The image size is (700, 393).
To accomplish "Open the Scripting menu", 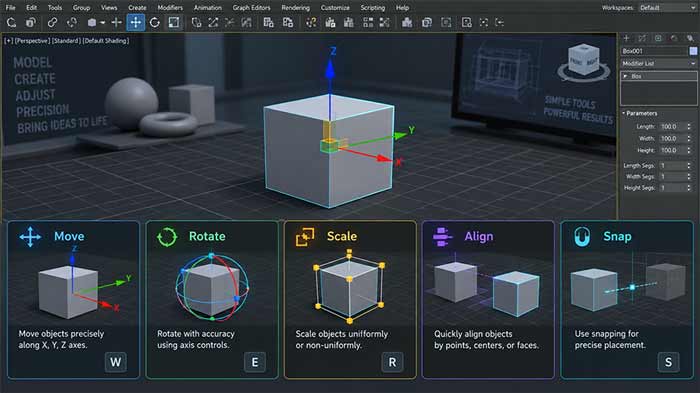I will coord(372,8).
